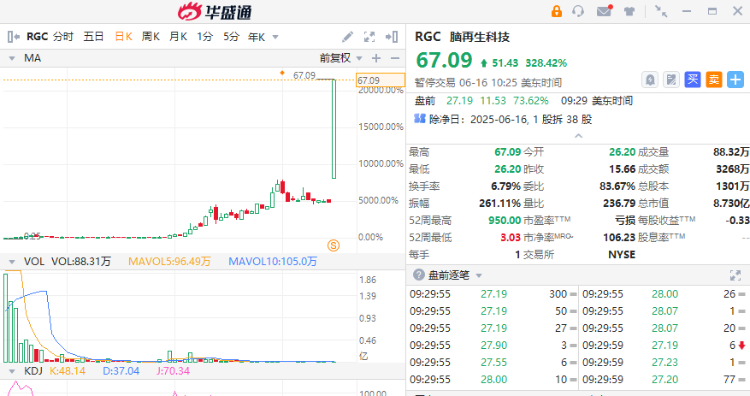
Task: Open the skin theme shirt icon
Action: pos(629,11)
